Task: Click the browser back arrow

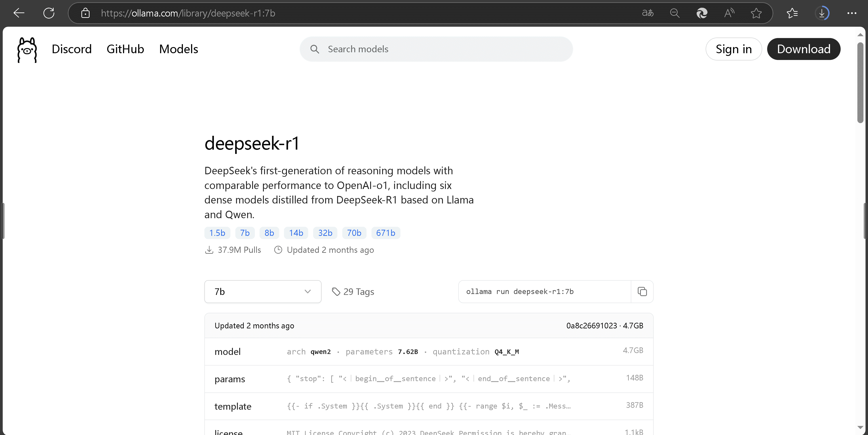Action: coord(19,13)
